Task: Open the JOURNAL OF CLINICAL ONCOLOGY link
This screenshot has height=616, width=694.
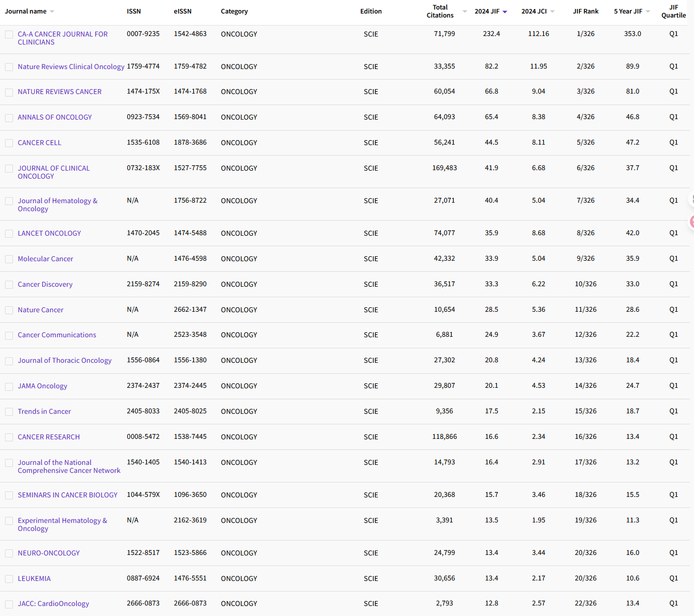Action: pos(54,172)
